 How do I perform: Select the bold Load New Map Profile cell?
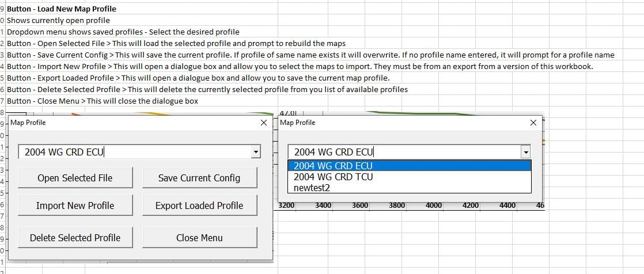62,9
